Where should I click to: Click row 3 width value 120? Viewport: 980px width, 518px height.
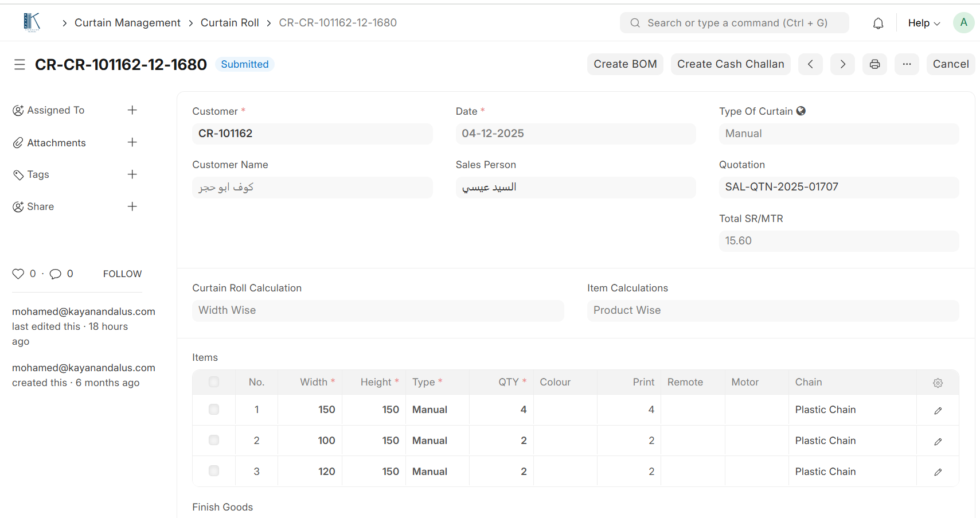(326, 472)
